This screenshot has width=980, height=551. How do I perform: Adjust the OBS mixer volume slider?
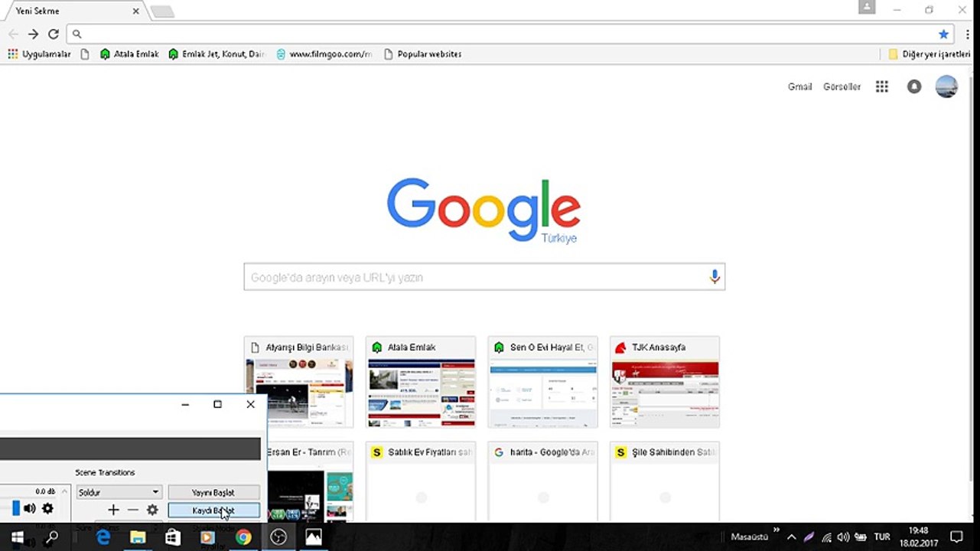(15, 508)
